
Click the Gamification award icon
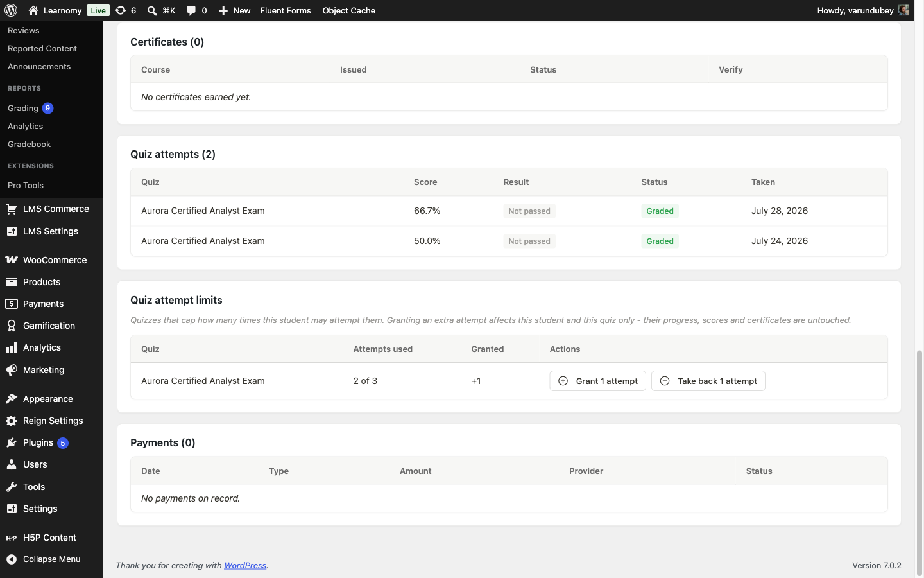tap(12, 326)
